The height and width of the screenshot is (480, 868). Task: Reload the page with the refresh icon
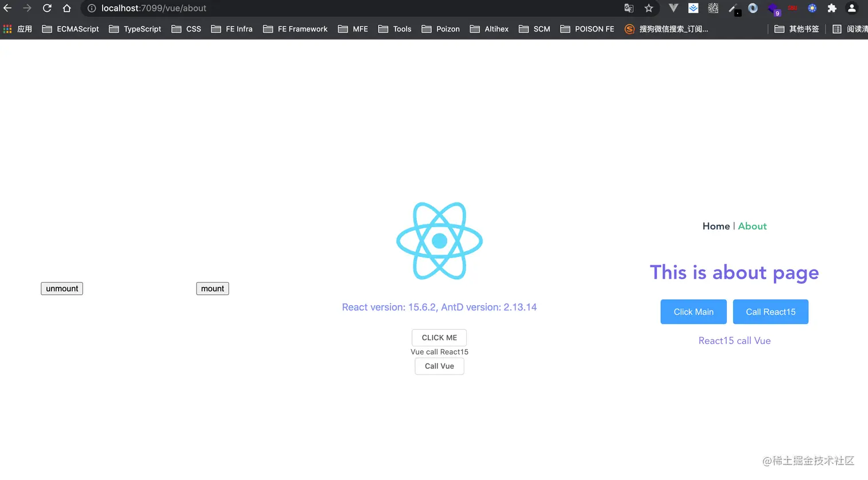47,8
